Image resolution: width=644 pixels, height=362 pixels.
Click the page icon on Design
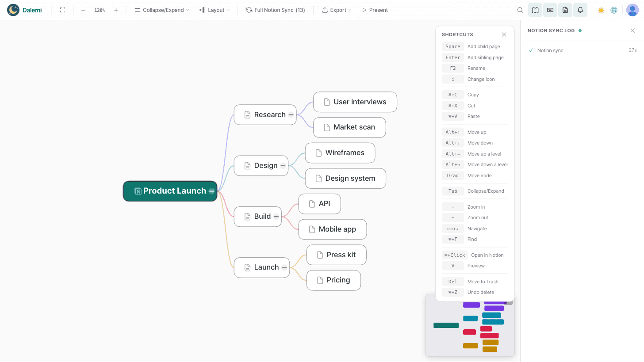click(248, 165)
